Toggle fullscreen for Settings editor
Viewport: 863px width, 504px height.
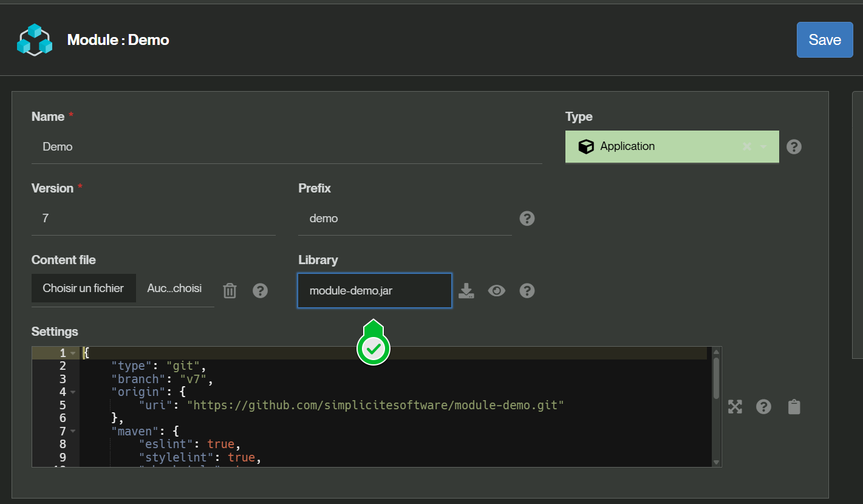pyautogui.click(x=735, y=407)
